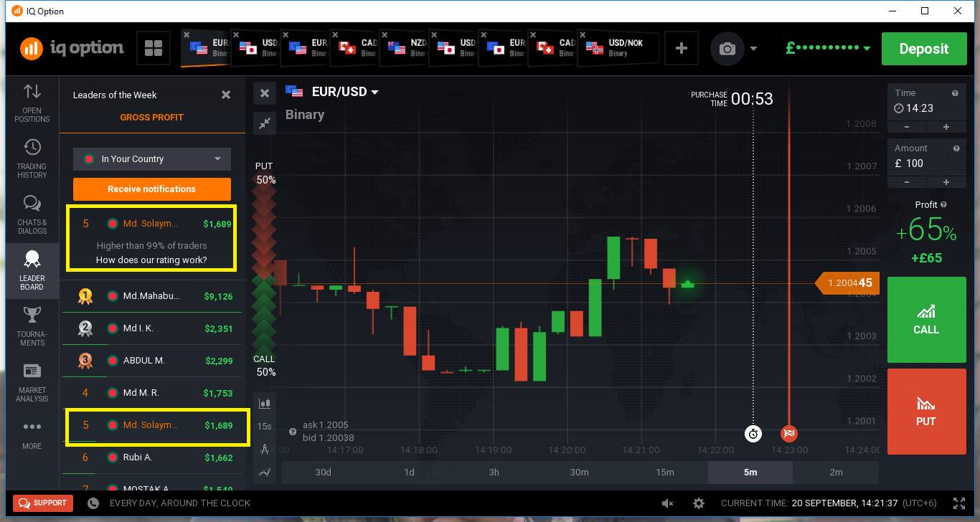Show info tooltip for Time
The image size is (980, 522).
pyautogui.click(x=955, y=93)
